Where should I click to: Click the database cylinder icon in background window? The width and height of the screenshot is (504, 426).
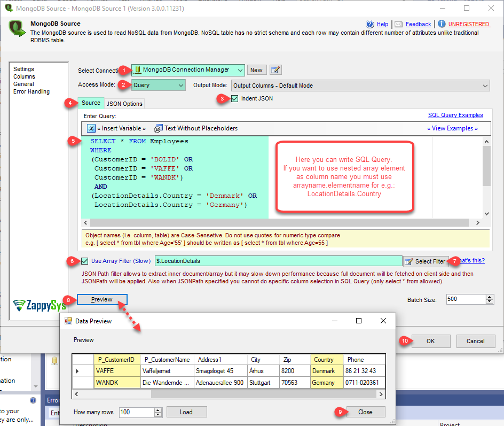[54, 361]
